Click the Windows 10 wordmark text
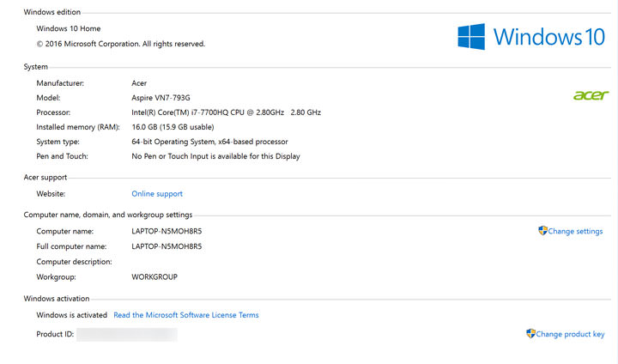 [549, 37]
